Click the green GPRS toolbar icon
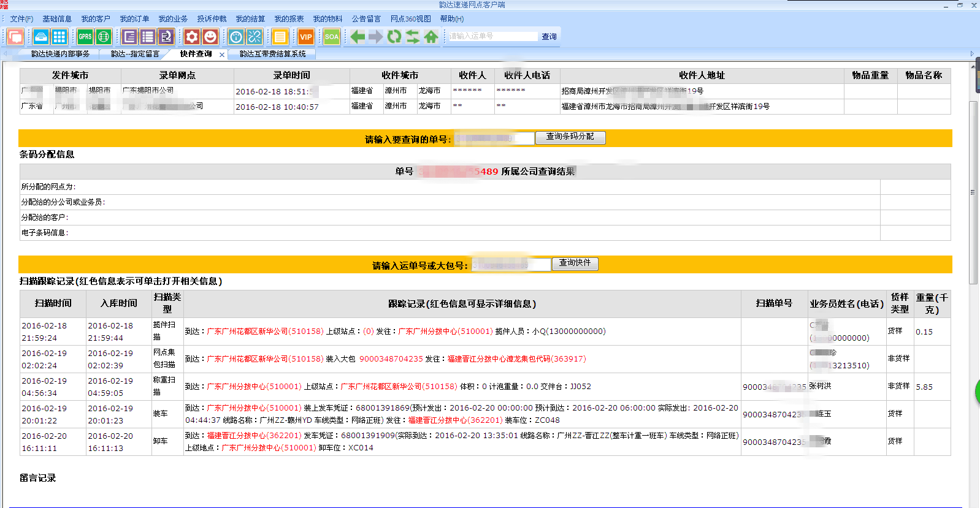 point(85,37)
